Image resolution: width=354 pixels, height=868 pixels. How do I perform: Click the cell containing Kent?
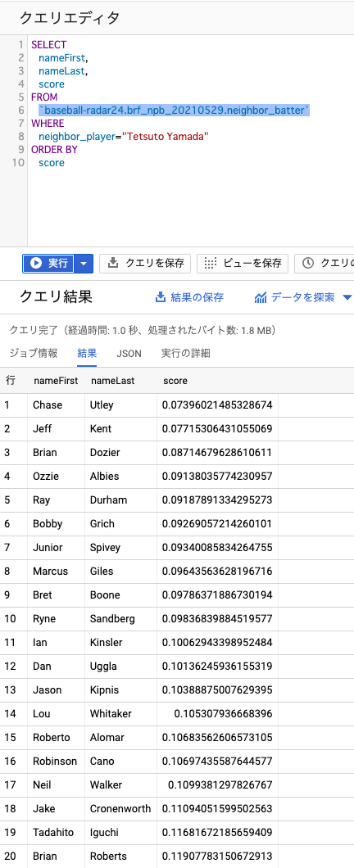click(x=120, y=429)
